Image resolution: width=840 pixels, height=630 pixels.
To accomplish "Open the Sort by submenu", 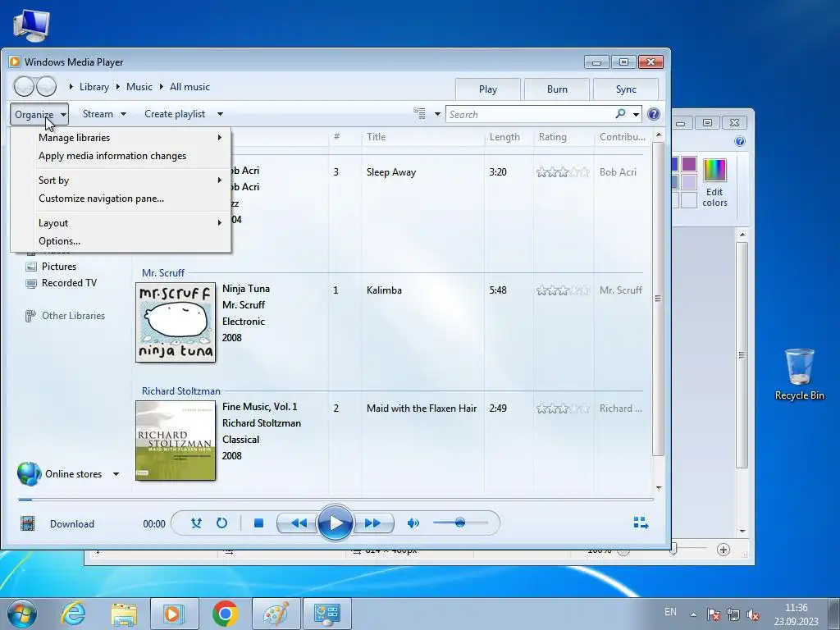I will [121, 180].
